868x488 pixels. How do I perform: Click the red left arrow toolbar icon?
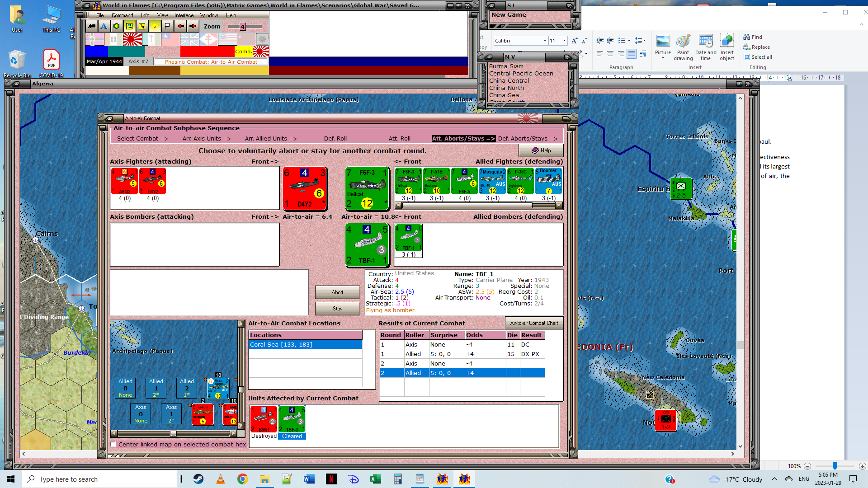pyautogui.click(x=180, y=26)
